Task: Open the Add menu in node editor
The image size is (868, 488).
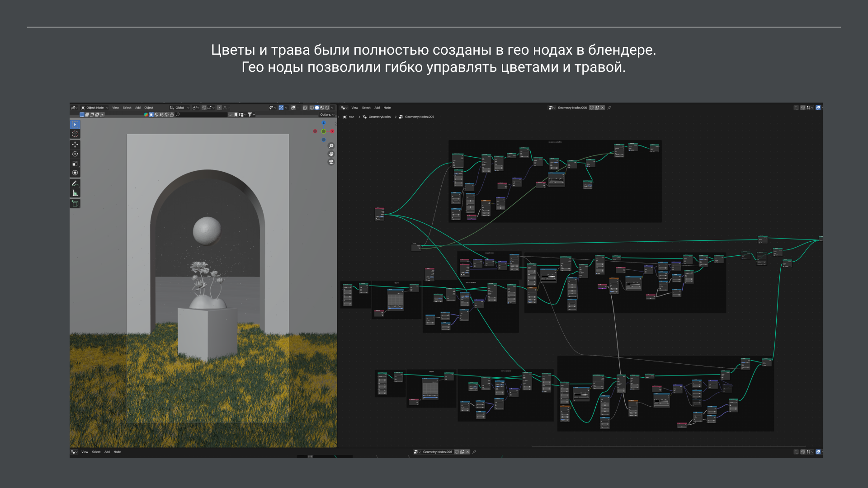Action: [x=377, y=108]
